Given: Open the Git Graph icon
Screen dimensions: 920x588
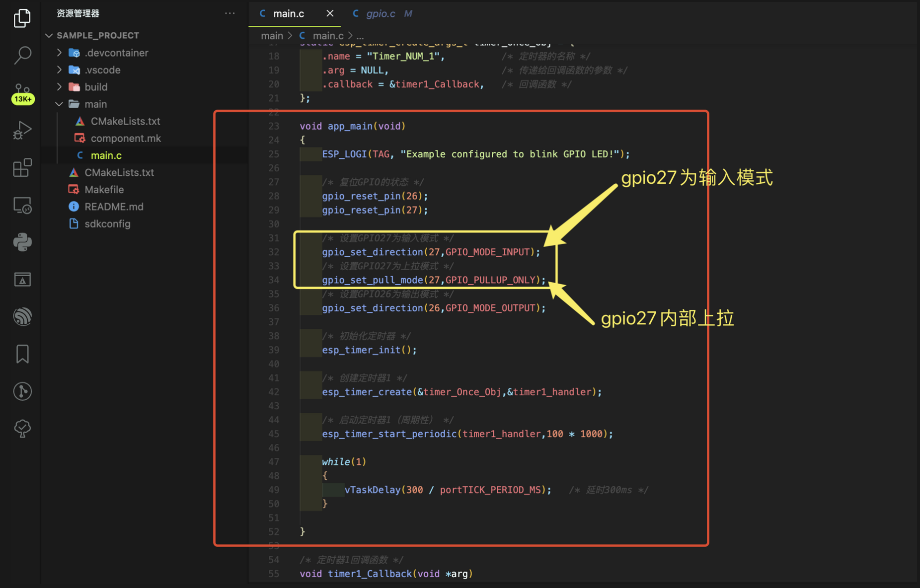Looking at the screenshot, I should [x=22, y=391].
